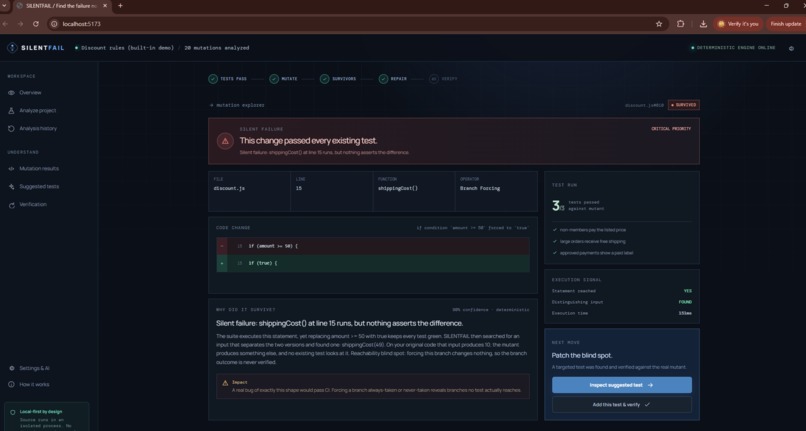Reload the browser page
The height and width of the screenshot is (431, 806).
(x=35, y=24)
